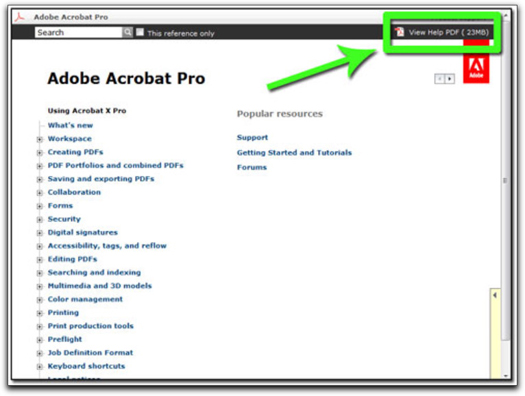Open the Workspace topic link
The width and height of the screenshot is (525, 396).
(x=70, y=139)
